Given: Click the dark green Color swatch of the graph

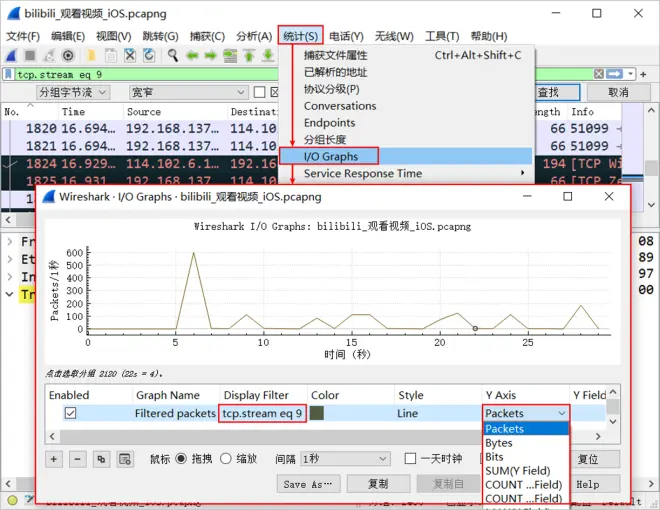Looking at the screenshot, I should (317, 413).
